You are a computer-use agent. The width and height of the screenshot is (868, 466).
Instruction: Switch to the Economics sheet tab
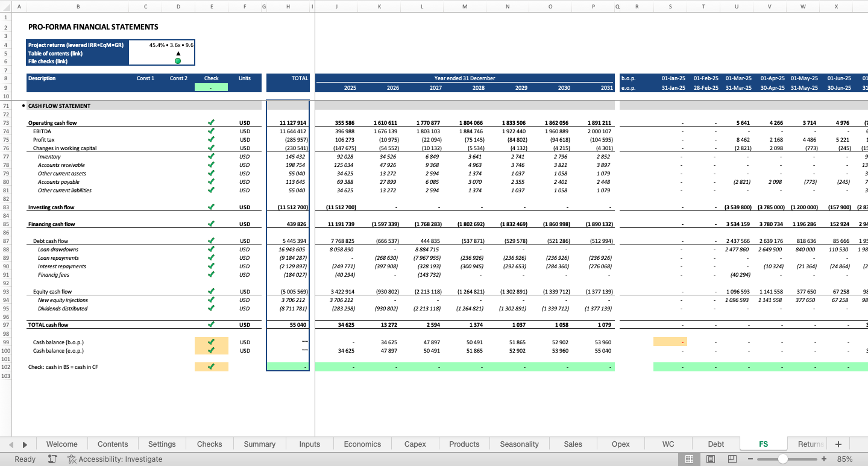pyautogui.click(x=362, y=444)
